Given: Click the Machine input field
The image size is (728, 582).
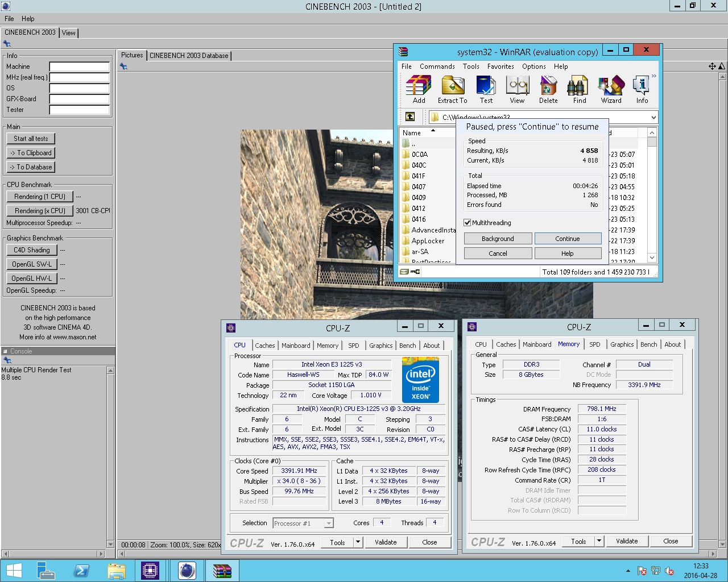Looking at the screenshot, I should (79, 66).
